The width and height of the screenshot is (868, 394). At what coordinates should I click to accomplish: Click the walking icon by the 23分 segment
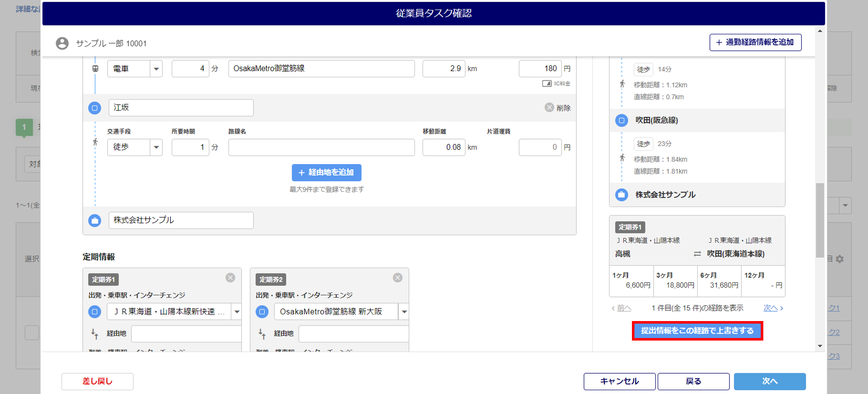pos(622,158)
